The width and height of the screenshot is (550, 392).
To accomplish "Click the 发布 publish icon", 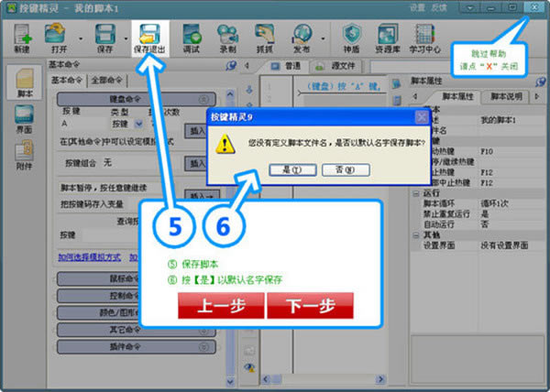I will coord(302,38).
